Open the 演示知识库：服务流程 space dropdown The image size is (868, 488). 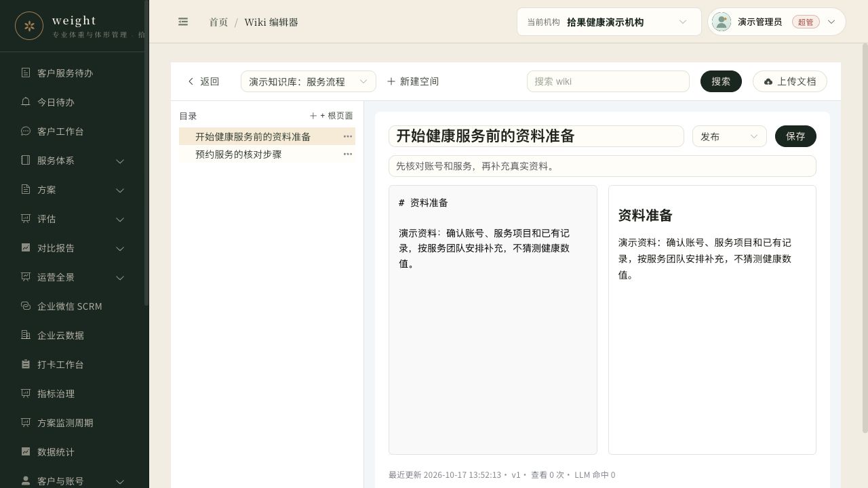point(309,81)
